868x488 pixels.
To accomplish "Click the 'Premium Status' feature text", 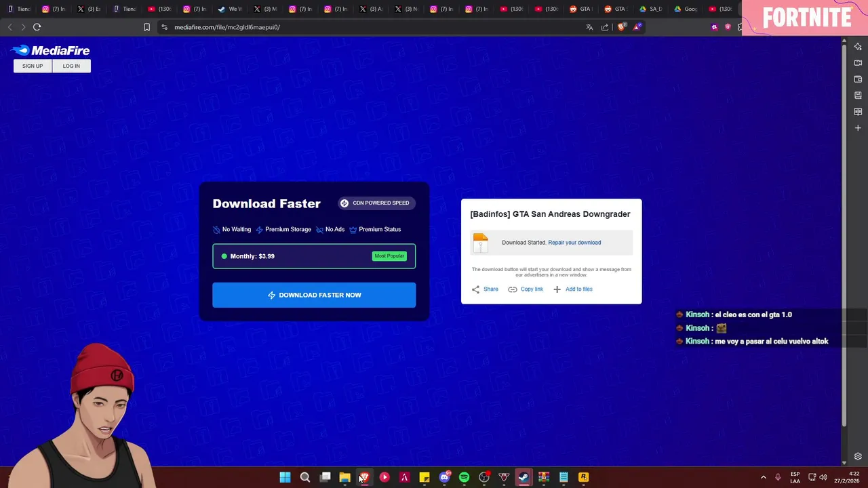I will pos(380,230).
